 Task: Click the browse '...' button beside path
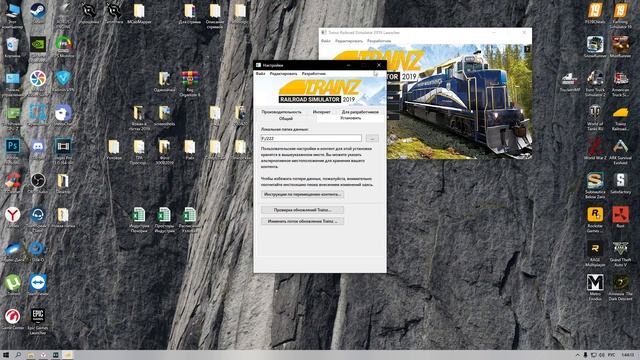[x=372, y=138]
